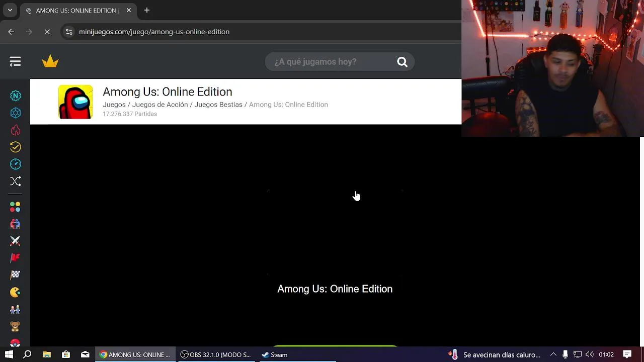Viewport: 644px width, 362px height.
Task: Go to 'Juegos Bestias' breadcrumb link
Action: tap(218, 105)
